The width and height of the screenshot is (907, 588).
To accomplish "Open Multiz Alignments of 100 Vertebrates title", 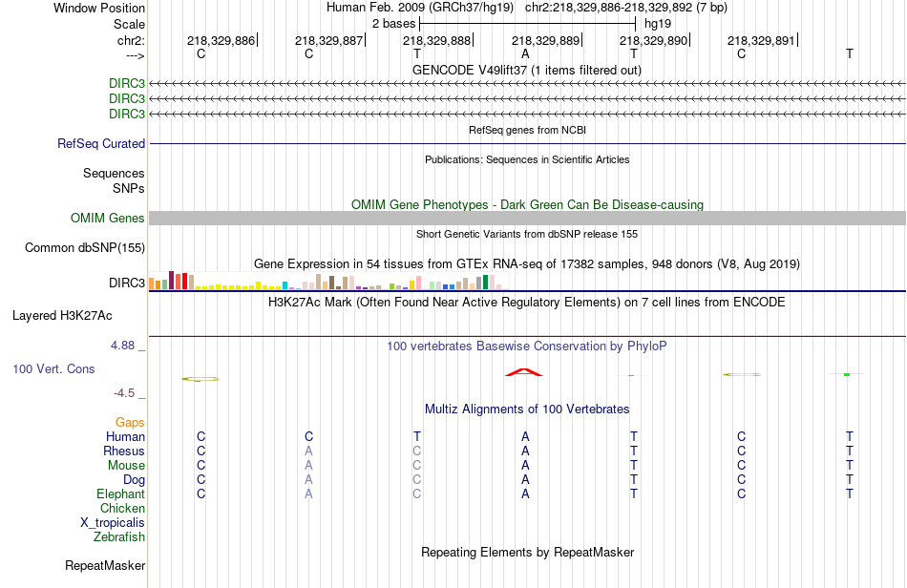I will [527, 409].
